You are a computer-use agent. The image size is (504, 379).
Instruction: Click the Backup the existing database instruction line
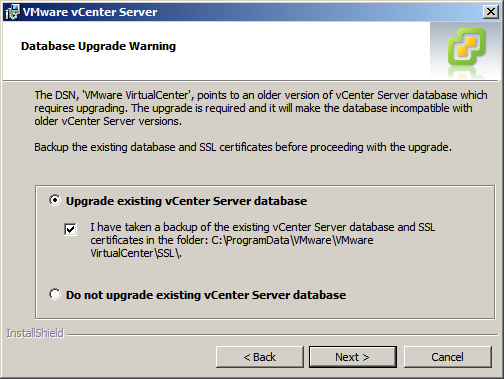243,147
